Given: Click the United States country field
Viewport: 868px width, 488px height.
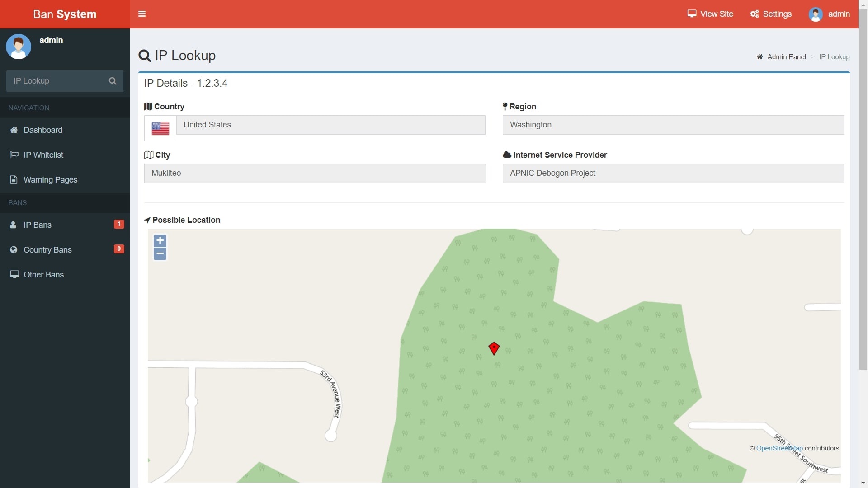Looking at the screenshot, I should click(331, 125).
